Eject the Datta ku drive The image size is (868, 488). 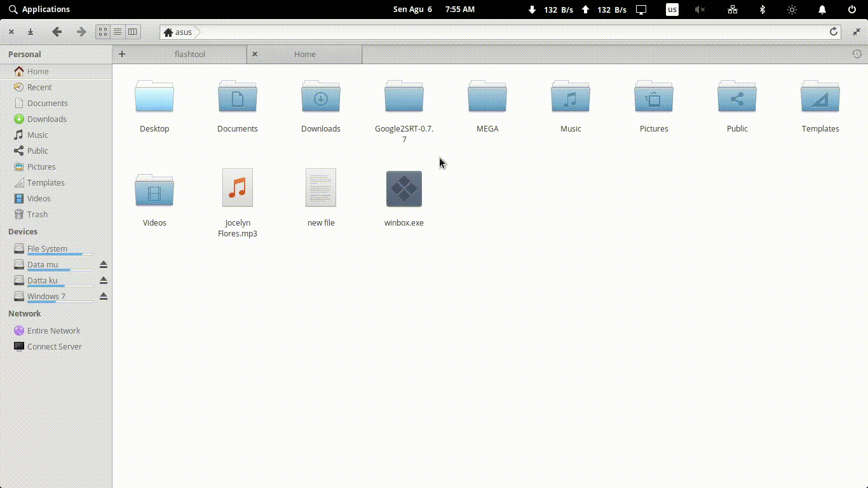click(104, 280)
